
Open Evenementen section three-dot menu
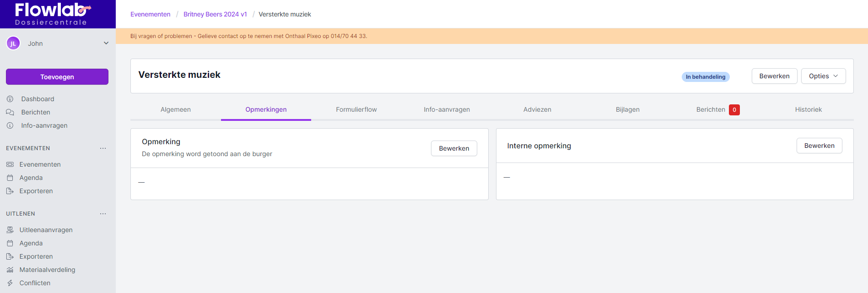point(103,148)
